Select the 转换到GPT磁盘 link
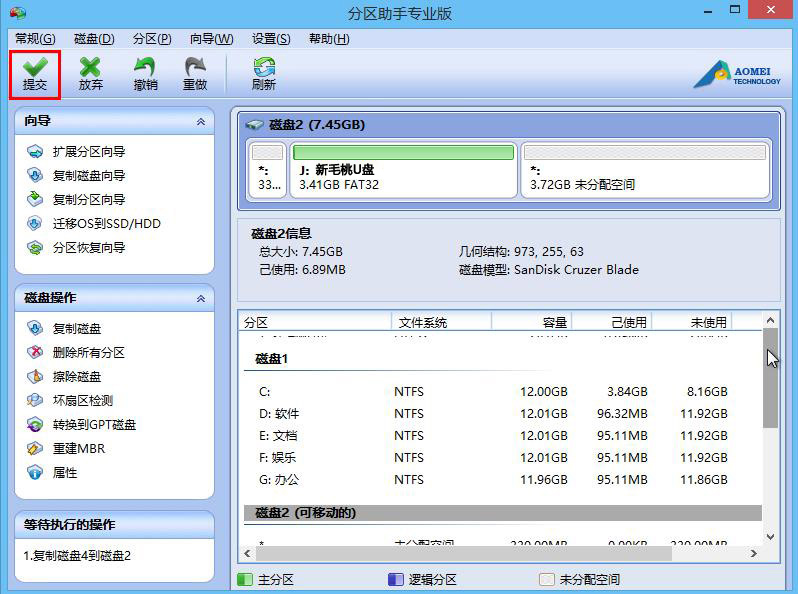 (95, 425)
